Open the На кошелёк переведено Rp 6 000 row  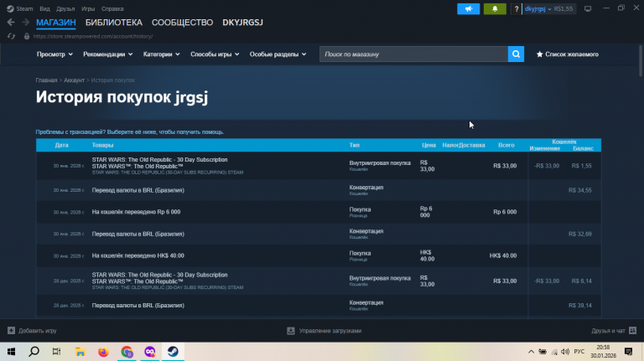319,212
